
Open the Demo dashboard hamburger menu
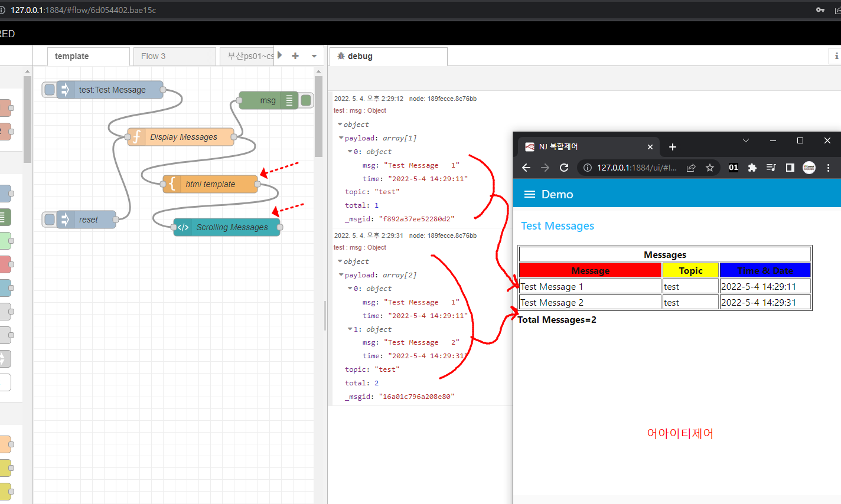530,194
